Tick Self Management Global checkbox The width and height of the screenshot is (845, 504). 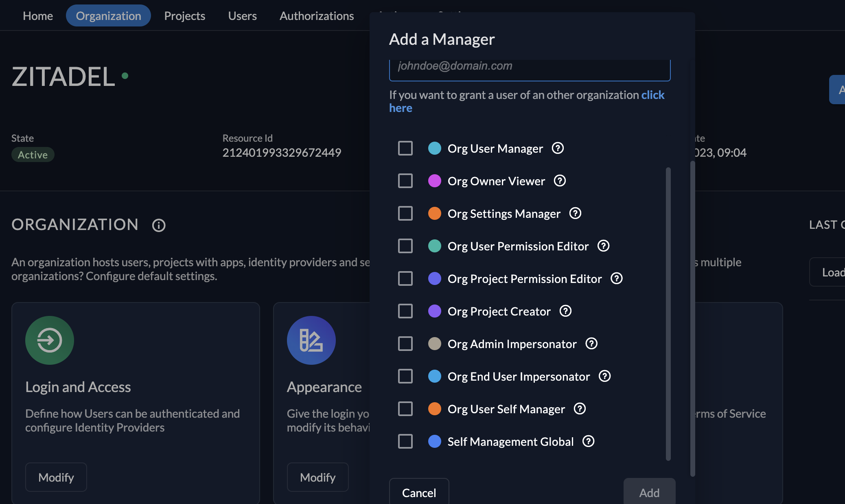click(405, 441)
